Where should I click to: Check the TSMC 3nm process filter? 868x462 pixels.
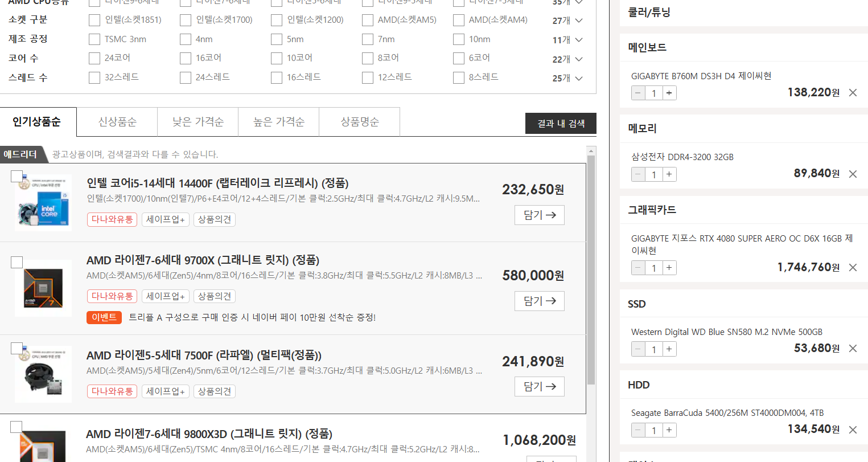[94, 39]
